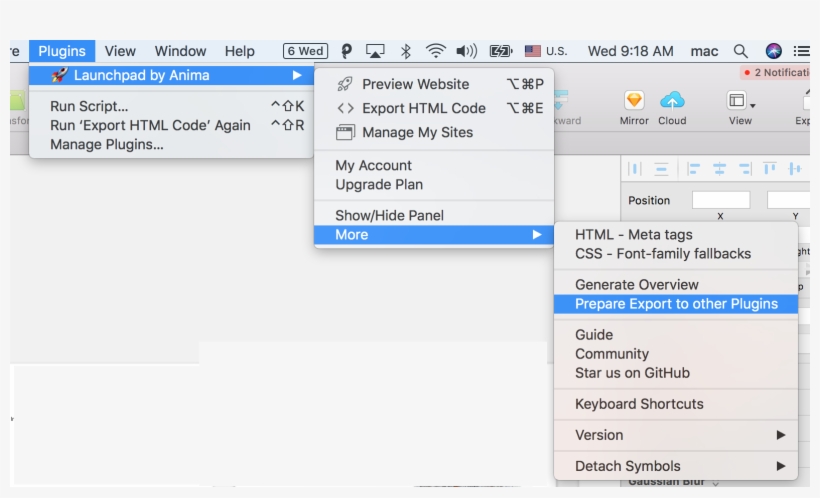Select Launchpad by Anima submenu
820x498 pixels.
point(171,75)
